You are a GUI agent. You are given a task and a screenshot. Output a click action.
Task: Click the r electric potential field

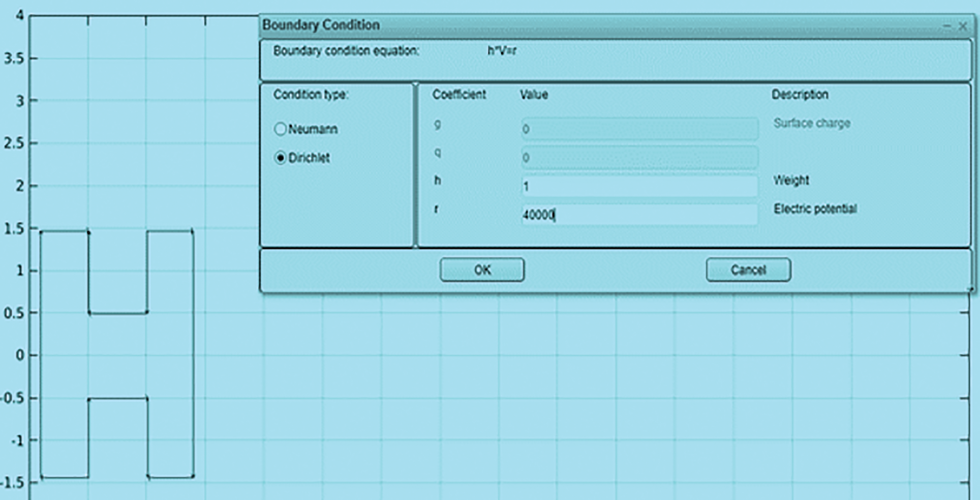tap(639, 215)
